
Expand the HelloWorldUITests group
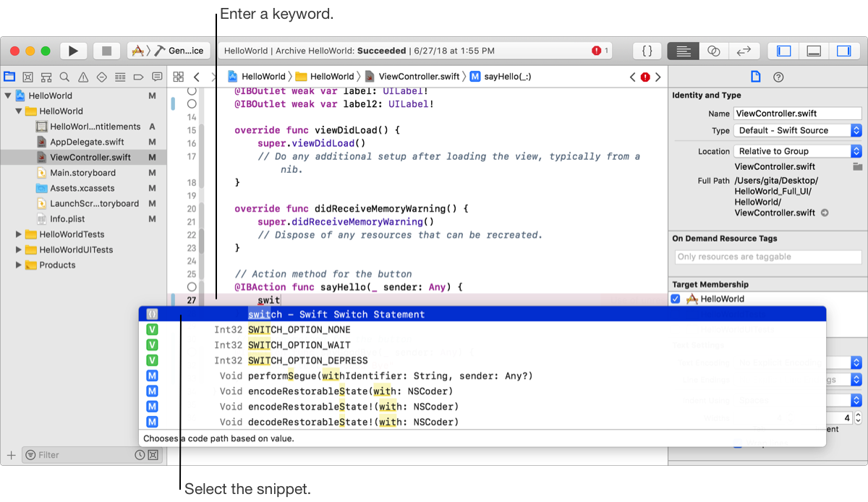(19, 250)
